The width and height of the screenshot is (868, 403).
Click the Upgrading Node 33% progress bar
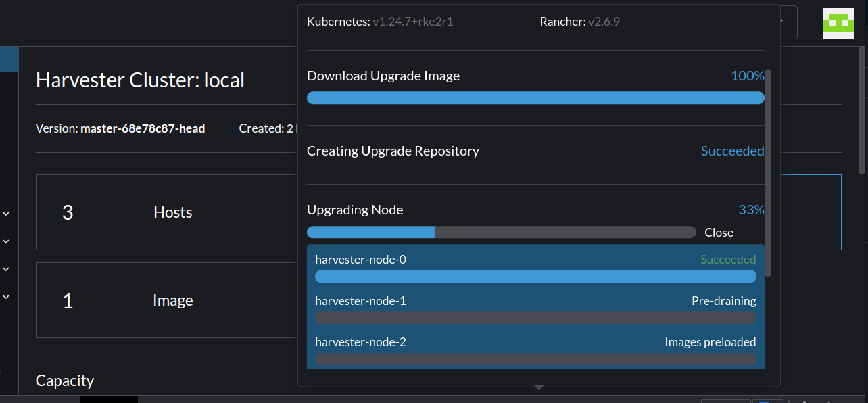(502, 231)
